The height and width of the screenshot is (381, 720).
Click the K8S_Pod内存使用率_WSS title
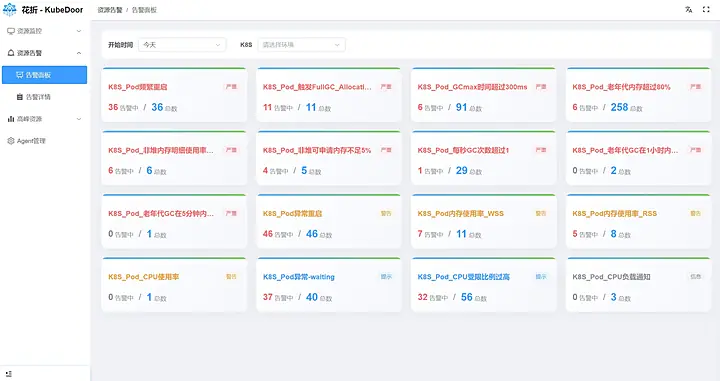click(461, 214)
